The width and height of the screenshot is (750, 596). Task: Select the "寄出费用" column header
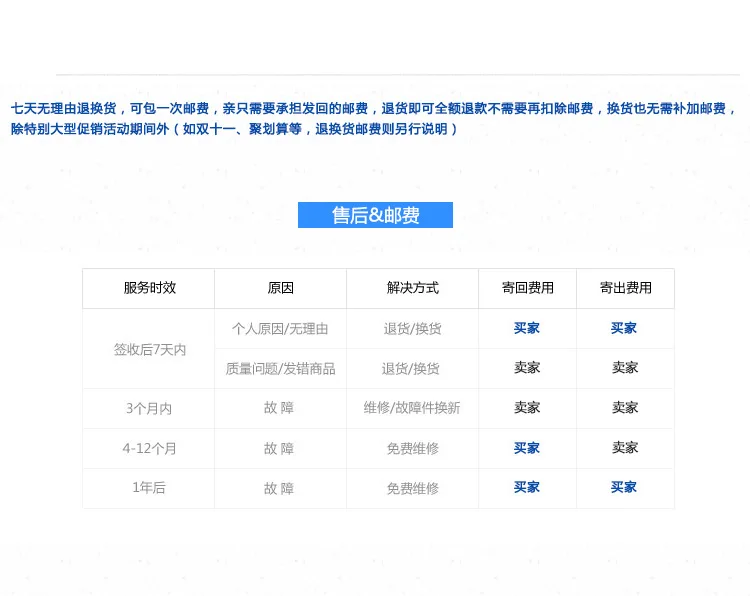[x=626, y=287]
